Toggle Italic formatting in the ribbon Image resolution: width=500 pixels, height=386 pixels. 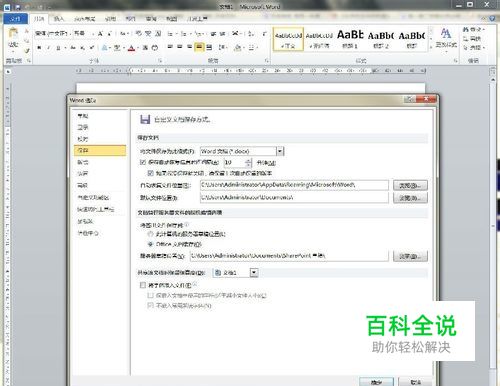tap(48, 48)
